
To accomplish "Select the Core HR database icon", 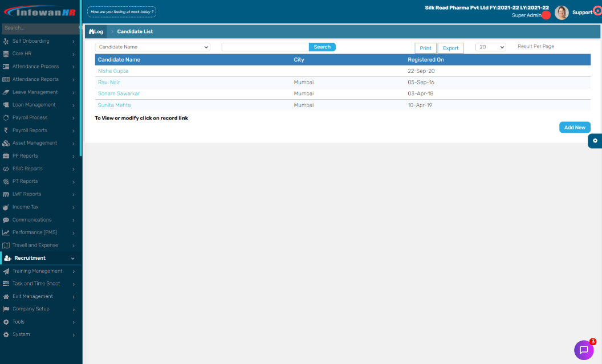I will tap(7, 54).
